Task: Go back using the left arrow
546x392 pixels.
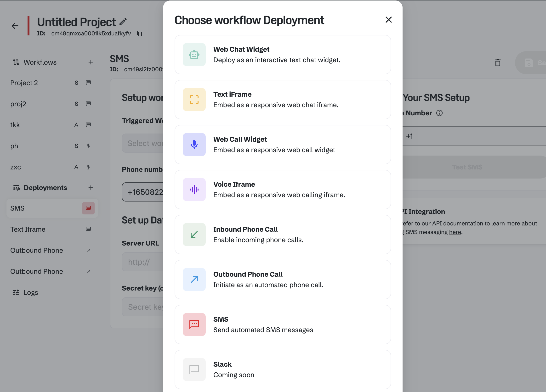Action: click(15, 26)
